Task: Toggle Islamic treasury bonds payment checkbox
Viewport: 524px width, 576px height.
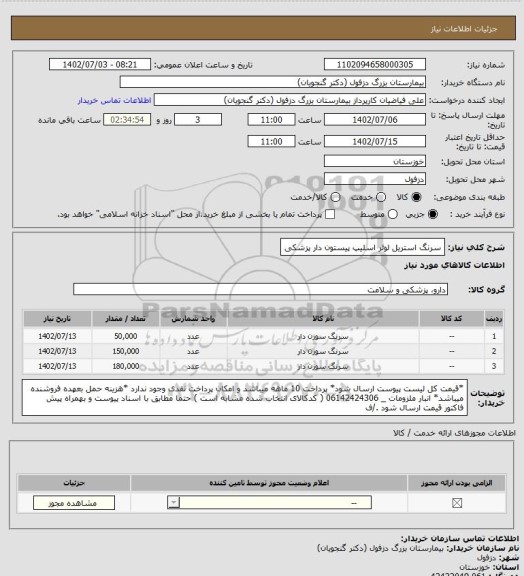Action: click(330, 214)
